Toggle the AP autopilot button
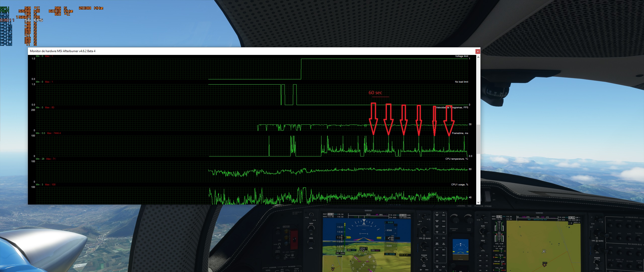The image size is (644, 272). (x=480, y=256)
